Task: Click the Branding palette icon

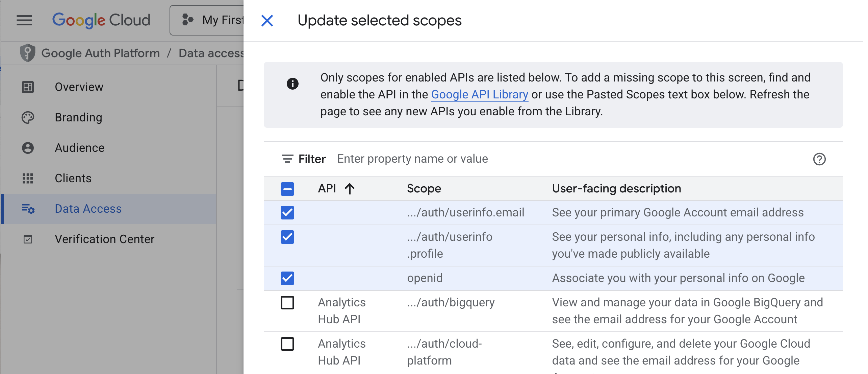Action: [28, 117]
